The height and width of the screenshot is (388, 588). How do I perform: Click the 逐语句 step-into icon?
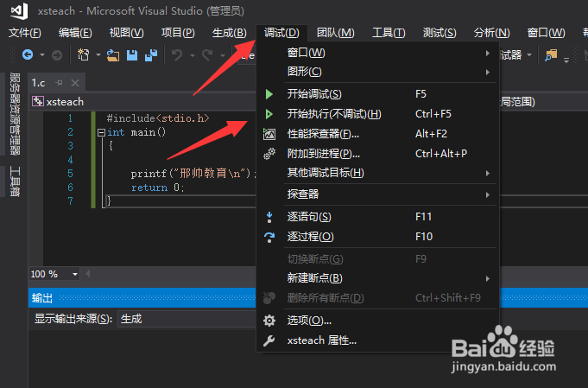pyautogui.click(x=269, y=217)
